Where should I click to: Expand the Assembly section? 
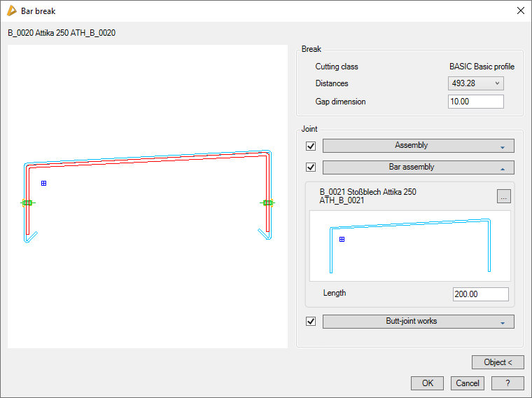[418, 146]
